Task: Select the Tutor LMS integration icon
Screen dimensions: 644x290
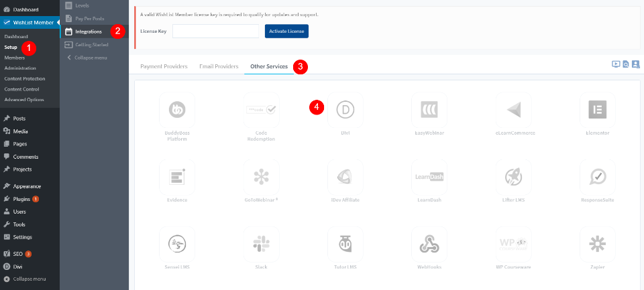Action: (x=345, y=244)
